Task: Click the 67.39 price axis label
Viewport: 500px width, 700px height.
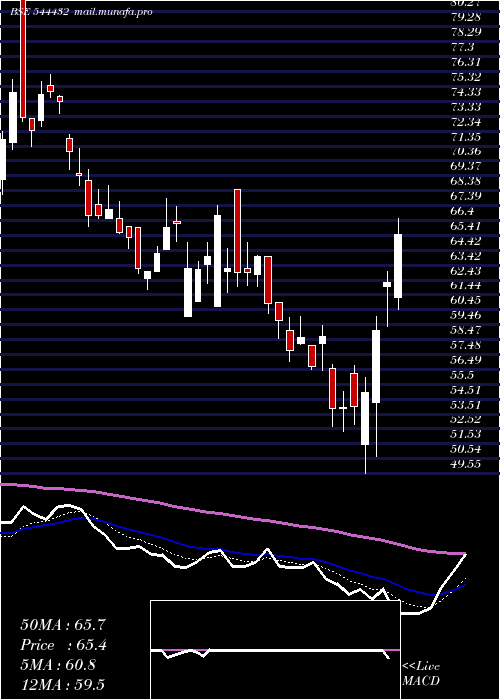Action: click(x=466, y=196)
